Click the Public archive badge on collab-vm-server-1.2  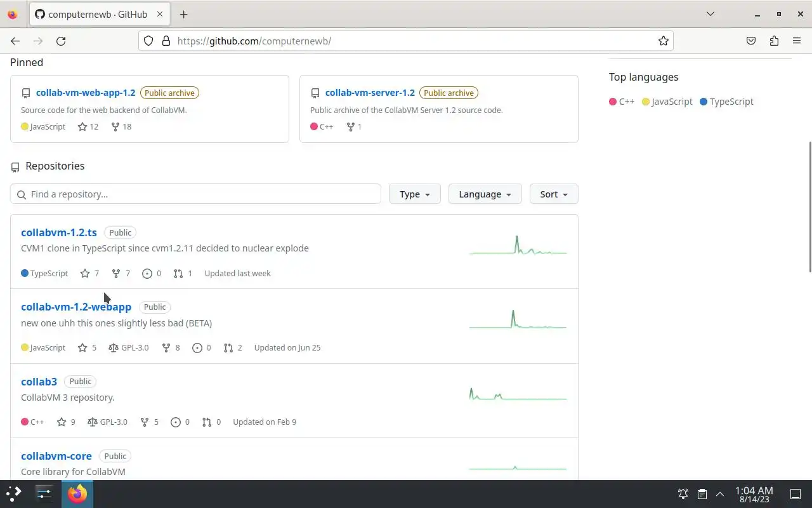[x=449, y=93]
